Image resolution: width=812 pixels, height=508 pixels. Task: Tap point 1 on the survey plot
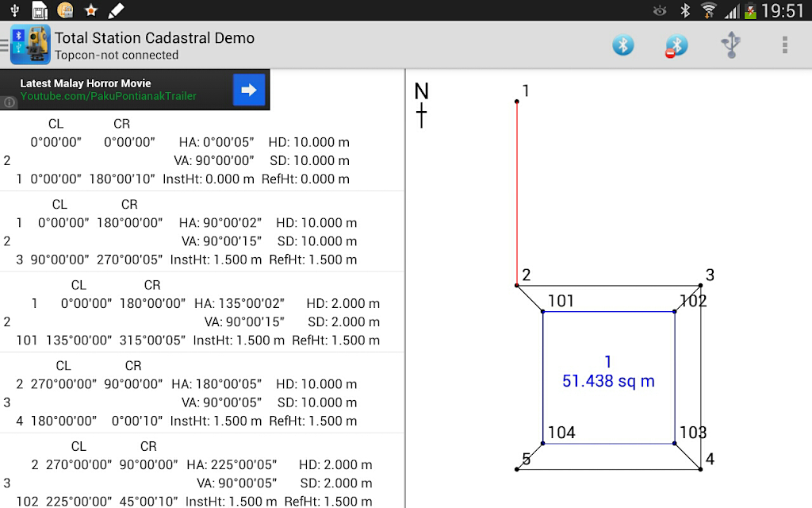pos(517,101)
